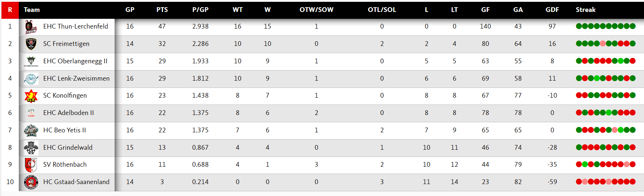Click the EHC Lenk-Zweisimmen team logo
This screenshot has width=644, height=196.
(31, 78)
